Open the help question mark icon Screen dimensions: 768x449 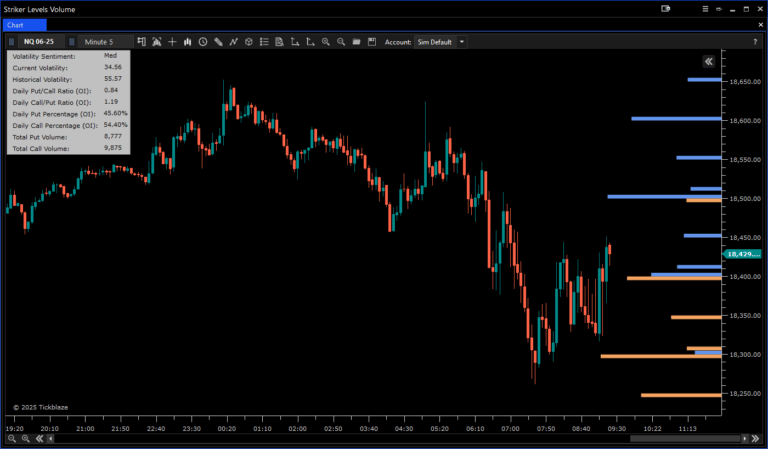tap(754, 42)
